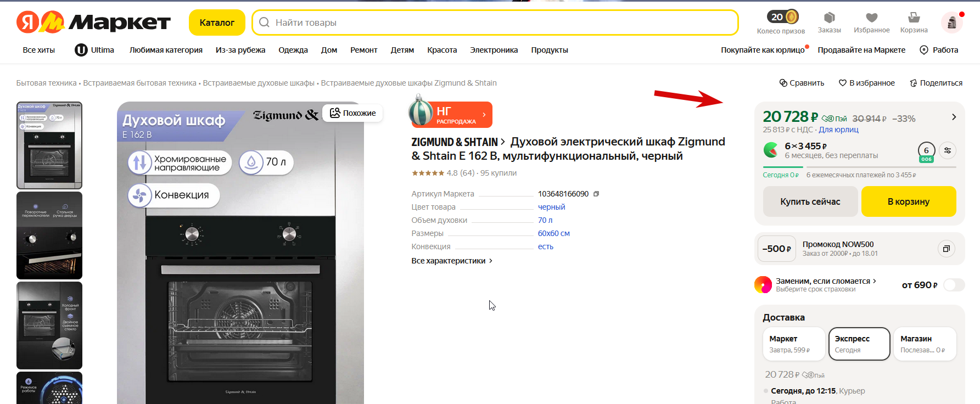Click the main oven product image

[x=240, y=253]
